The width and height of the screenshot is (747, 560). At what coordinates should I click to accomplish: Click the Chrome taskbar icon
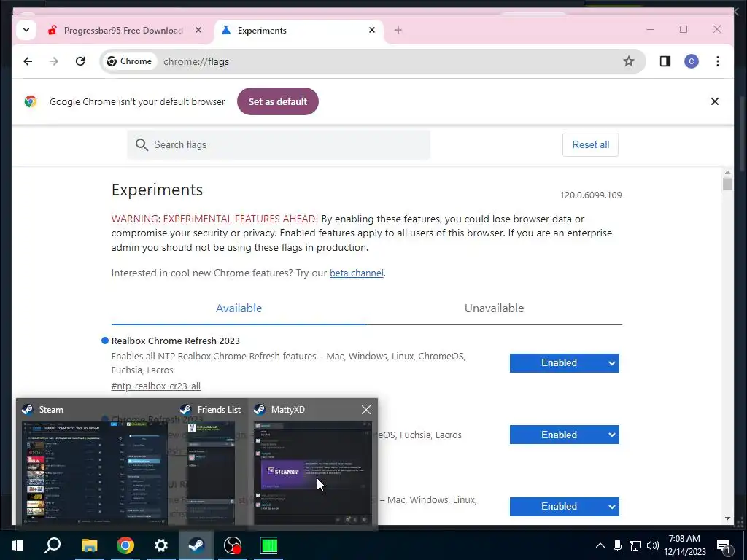(125, 545)
